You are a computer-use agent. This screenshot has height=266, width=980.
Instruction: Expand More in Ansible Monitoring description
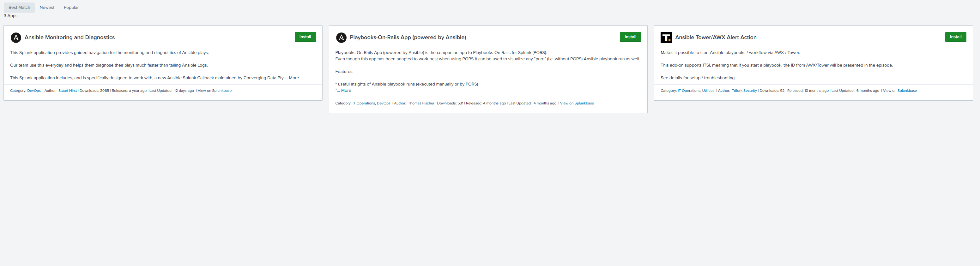[x=294, y=78]
